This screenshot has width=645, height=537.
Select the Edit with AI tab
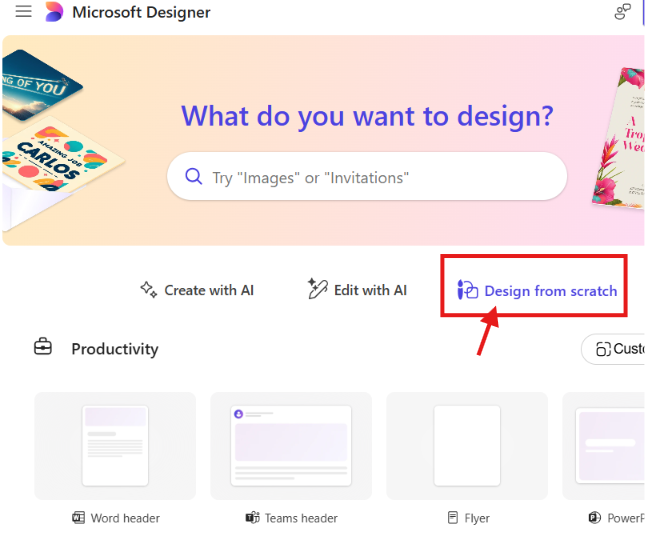click(x=357, y=290)
